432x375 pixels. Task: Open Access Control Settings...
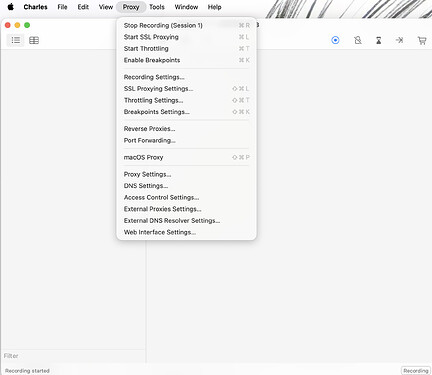coord(187,198)
